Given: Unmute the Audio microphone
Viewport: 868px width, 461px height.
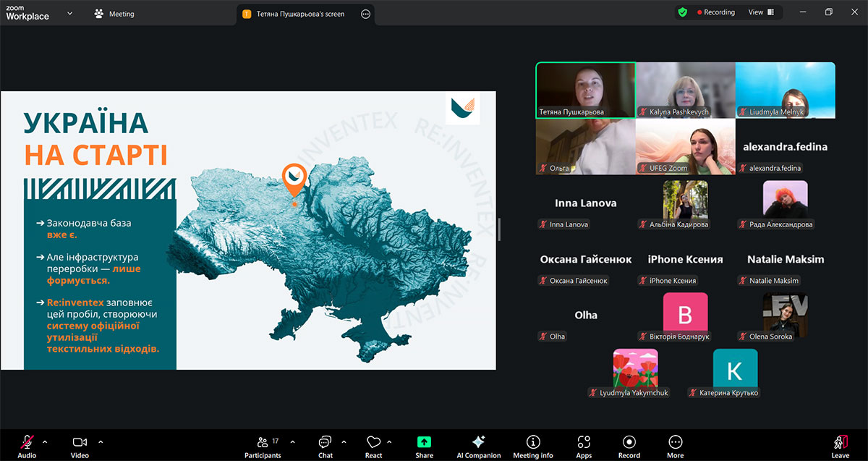Looking at the screenshot, I should click(x=27, y=443).
